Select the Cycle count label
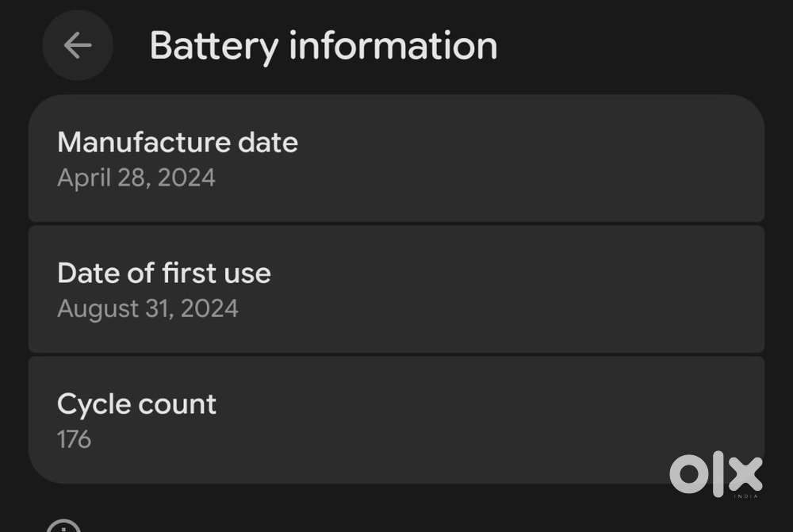Image resolution: width=793 pixels, height=532 pixels. click(x=136, y=404)
